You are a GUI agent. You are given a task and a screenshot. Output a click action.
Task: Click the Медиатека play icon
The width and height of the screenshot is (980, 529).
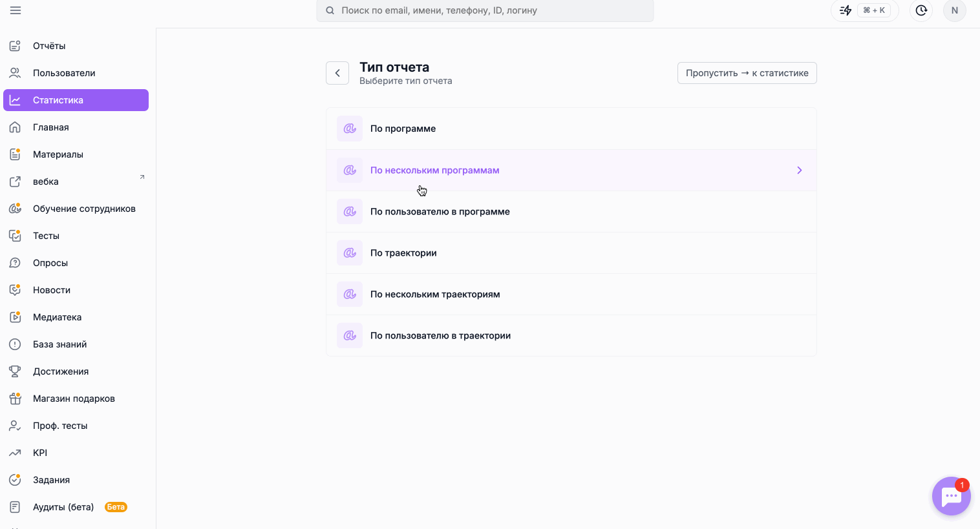(15, 317)
